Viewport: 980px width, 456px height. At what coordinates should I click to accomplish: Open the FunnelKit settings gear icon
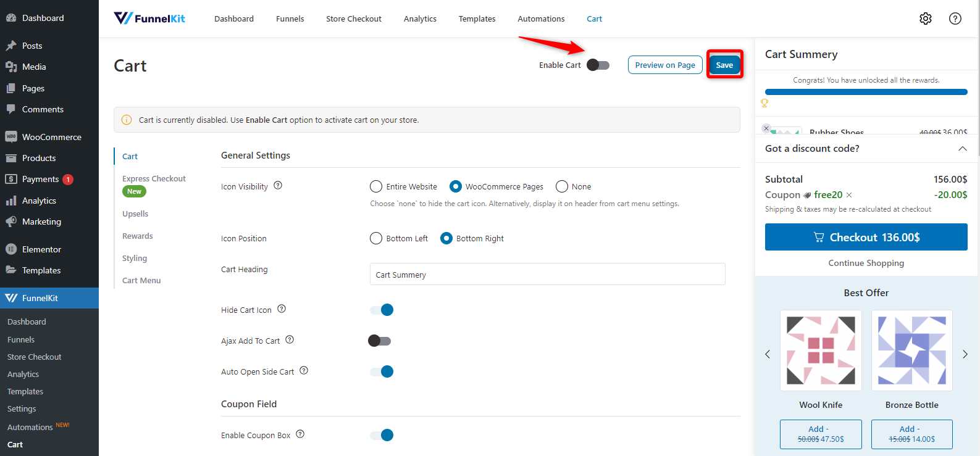(925, 19)
